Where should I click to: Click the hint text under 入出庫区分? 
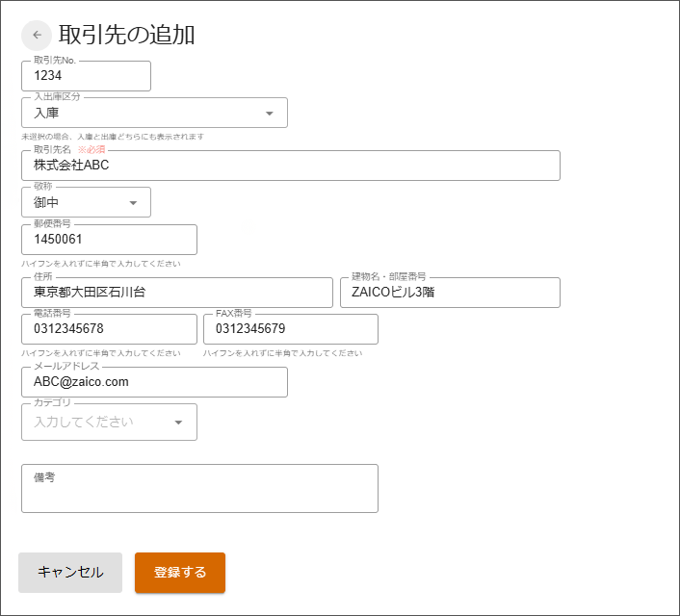(113, 137)
